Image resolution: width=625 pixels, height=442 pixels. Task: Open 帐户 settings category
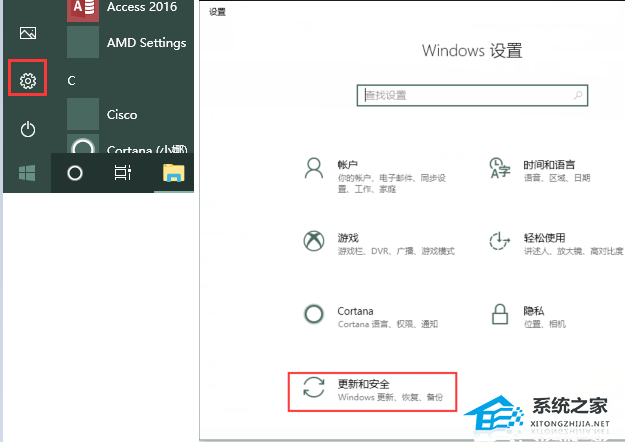click(373, 176)
